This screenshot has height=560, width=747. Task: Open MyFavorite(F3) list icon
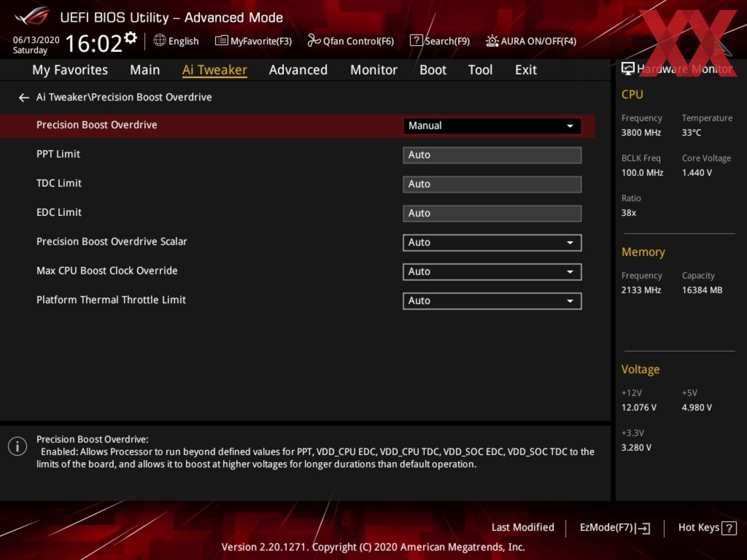(221, 41)
